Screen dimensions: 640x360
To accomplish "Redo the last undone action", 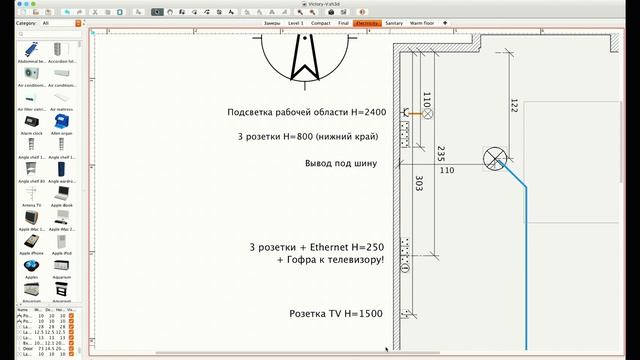I will tap(80, 12).
